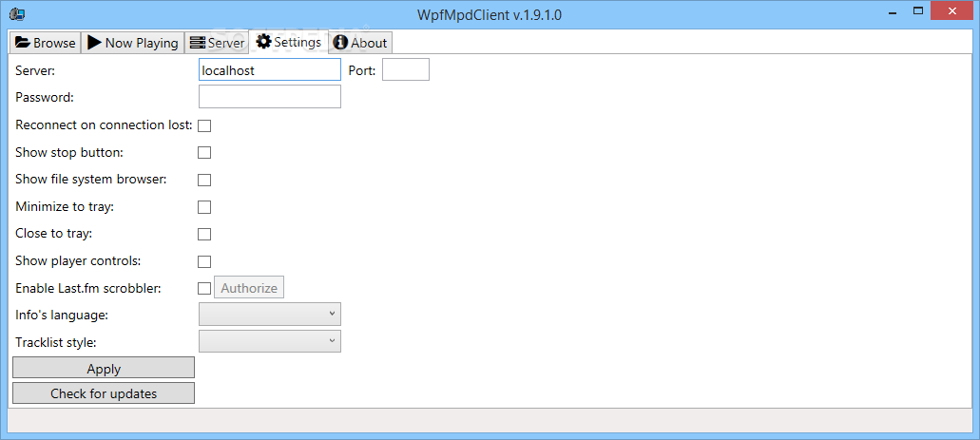This screenshot has width=980, height=440.
Task: Click the Apply button
Action: click(x=104, y=368)
